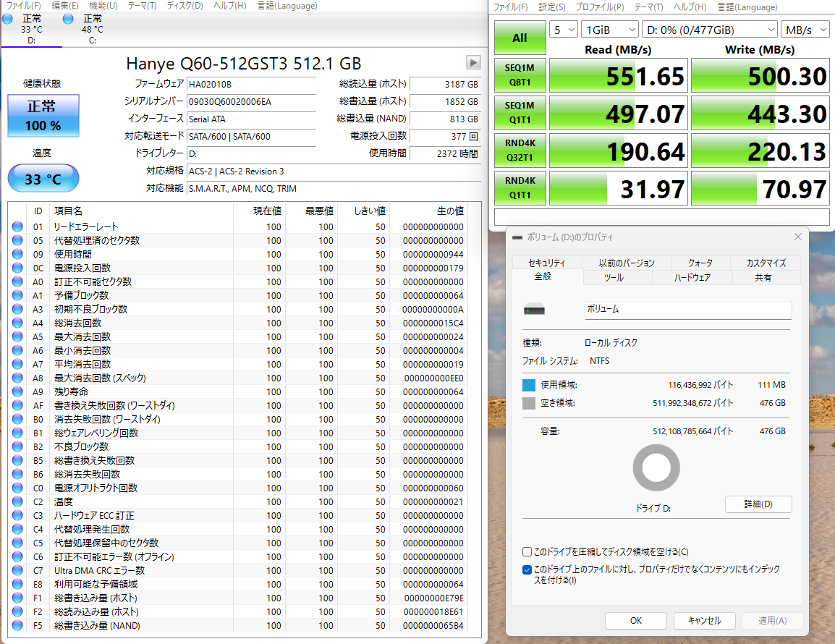
Task: Open the MB/s unit dropdown
Action: [x=806, y=30]
